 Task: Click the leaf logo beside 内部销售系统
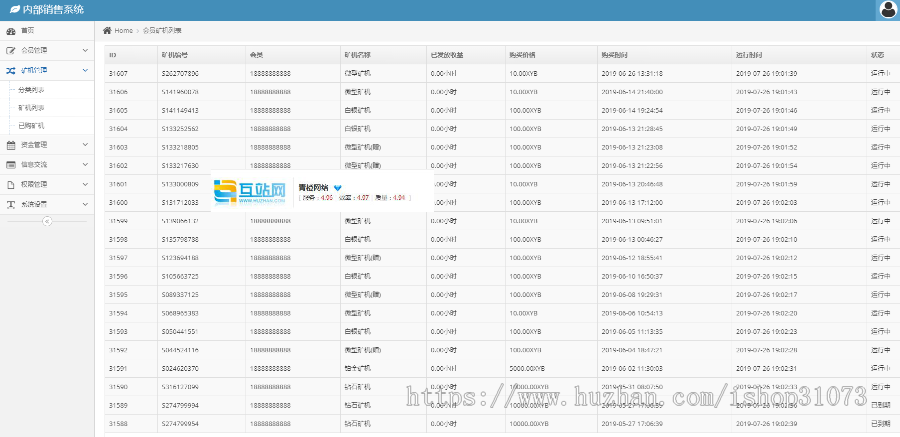15,10
